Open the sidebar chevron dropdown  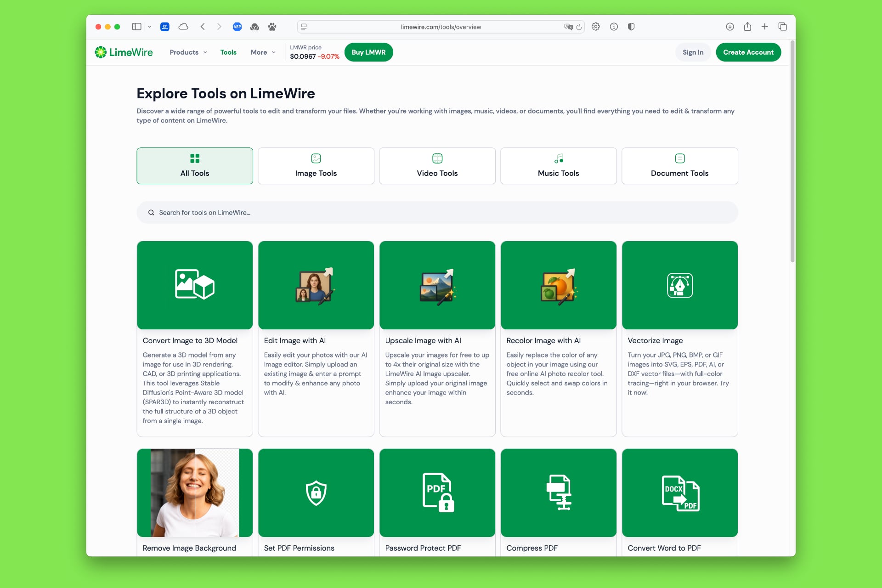pyautogui.click(x=149, y=27)
